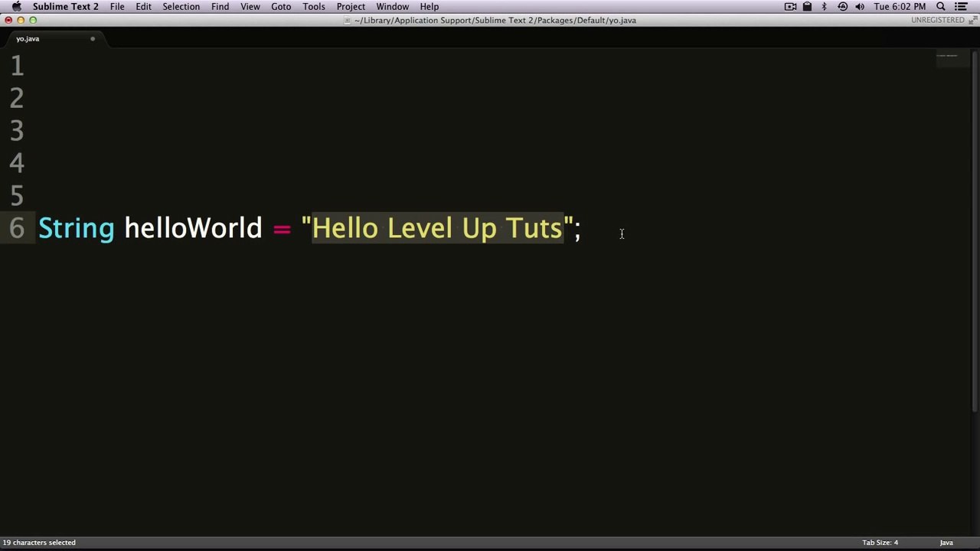980x551 pixels.
Task: Open the Apple menu
Action: 16,6
